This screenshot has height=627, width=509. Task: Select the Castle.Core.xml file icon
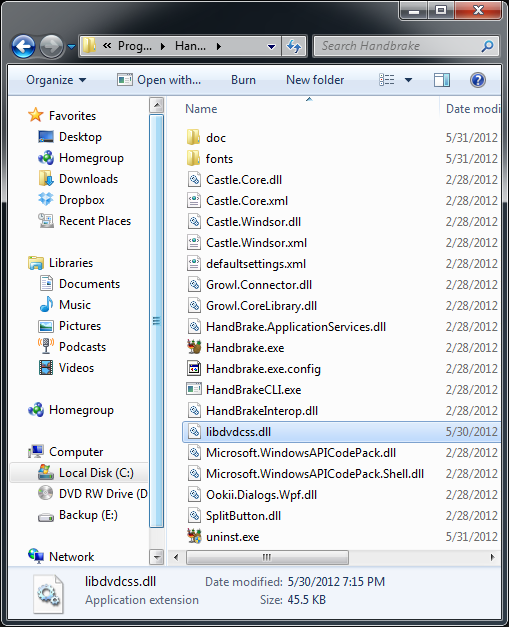tap(194, 200)
